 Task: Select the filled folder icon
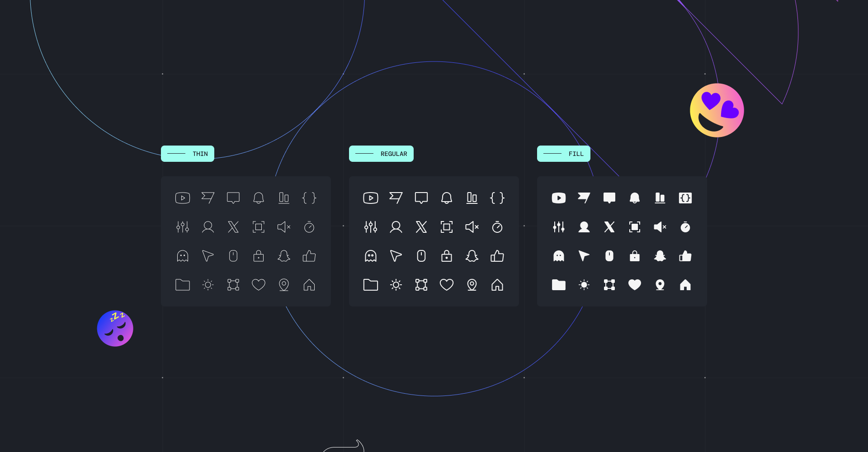coord(559,285)
